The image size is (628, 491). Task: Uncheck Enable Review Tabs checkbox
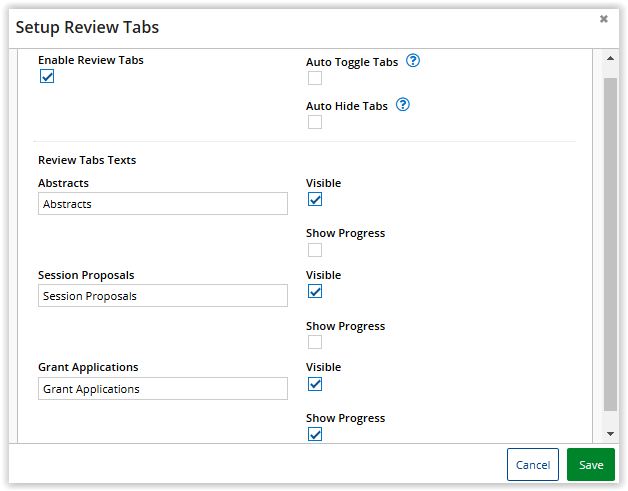[x=47, y=76]
